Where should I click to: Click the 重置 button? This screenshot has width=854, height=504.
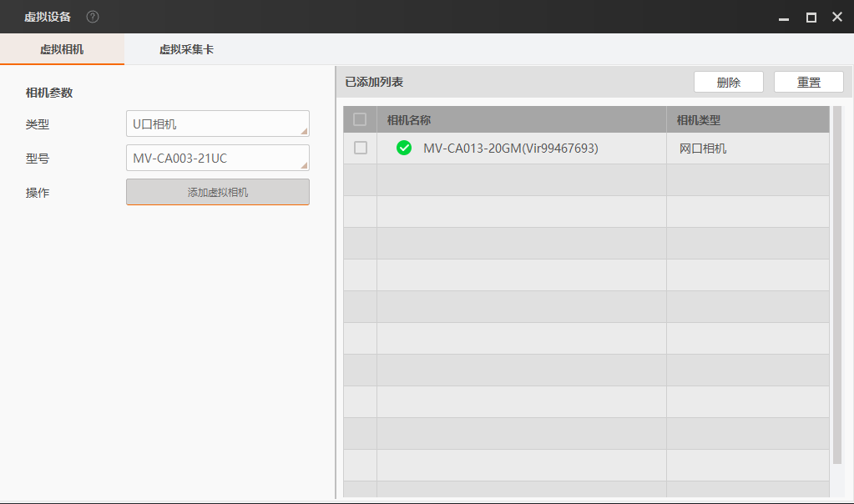tap(809, 82)
